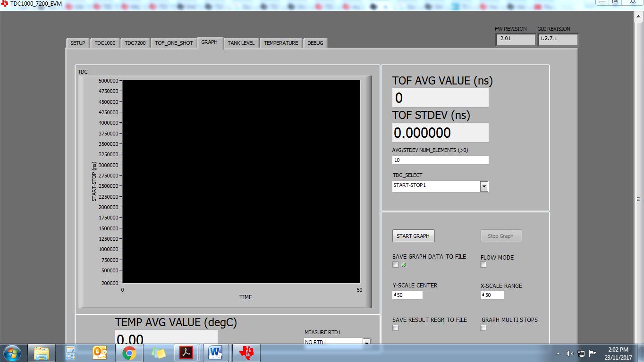Open the Windows Start menu
The image size is (644, 362).
[x=12, y=353]
